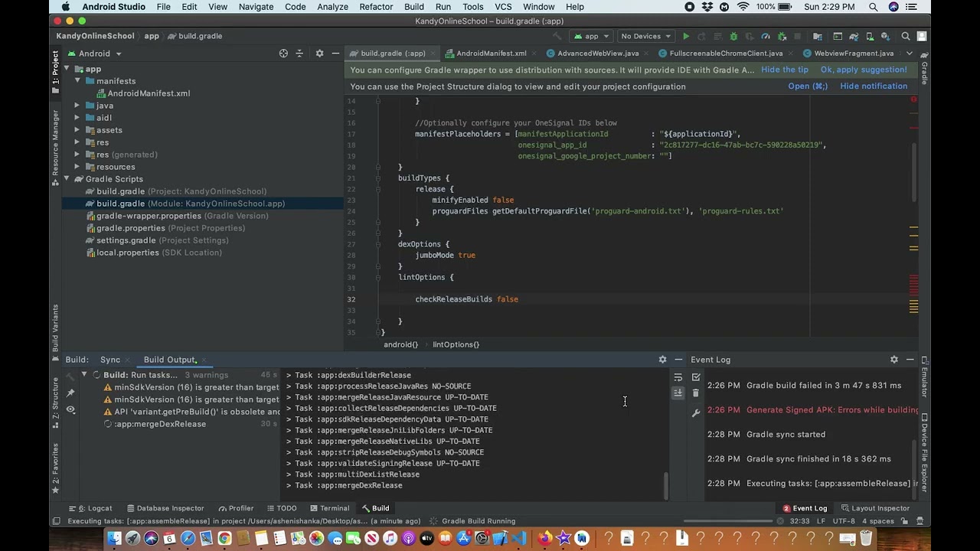Select the Sync tab in Build panel
Viewport: 980px width, 551px height.
[110, 360]
